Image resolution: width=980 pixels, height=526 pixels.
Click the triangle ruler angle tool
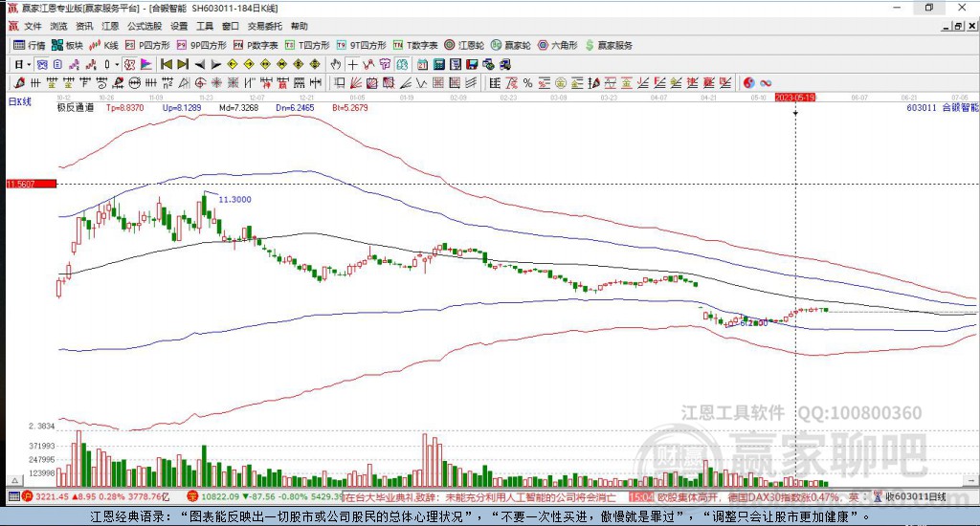click(184, 83)
